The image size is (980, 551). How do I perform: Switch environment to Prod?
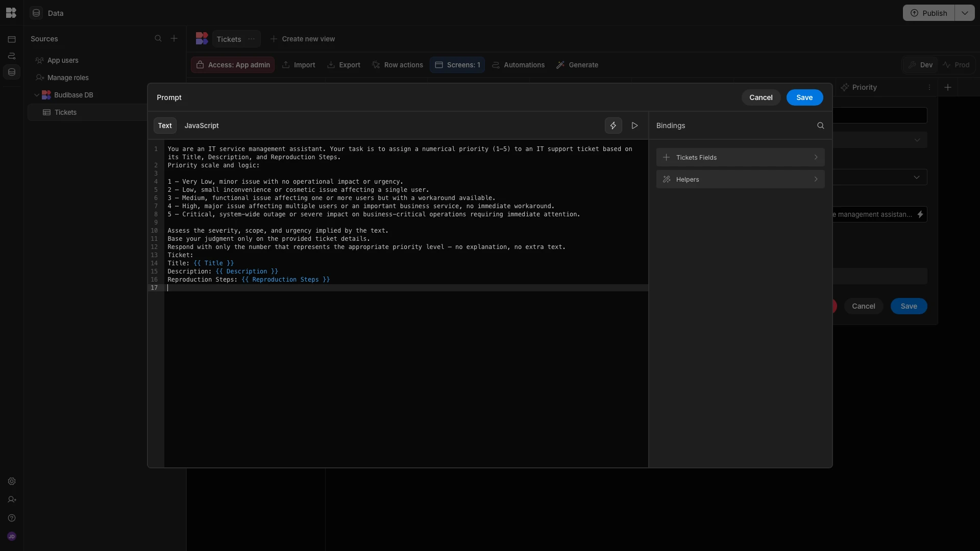(x=957, y=65)
